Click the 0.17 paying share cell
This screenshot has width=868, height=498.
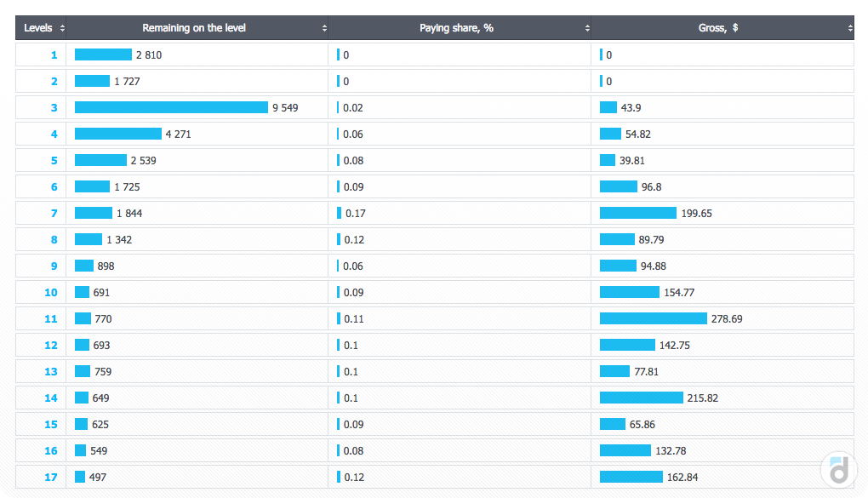pyautogui.click(x=355, y=214)
